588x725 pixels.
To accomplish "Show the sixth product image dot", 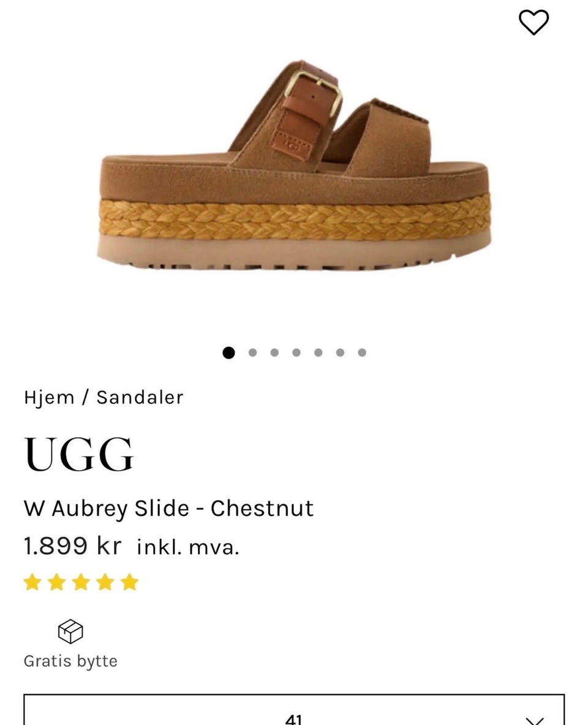I will click(340, 353).
